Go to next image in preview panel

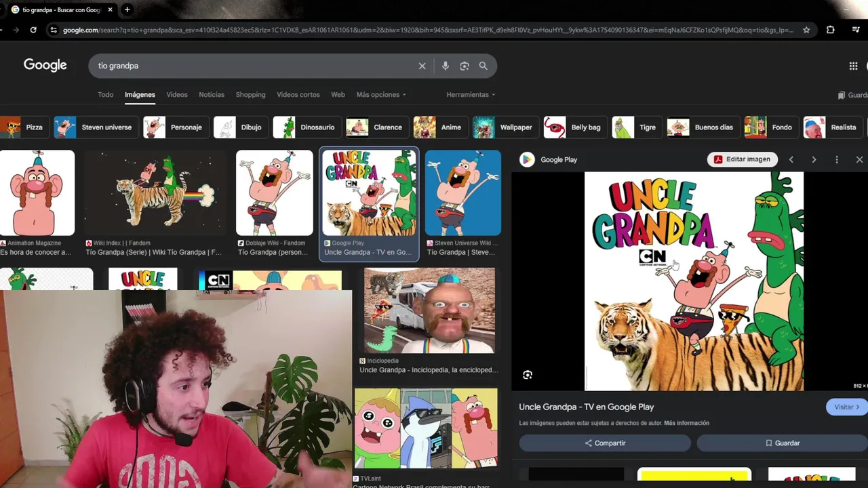[x=814, y=159]
